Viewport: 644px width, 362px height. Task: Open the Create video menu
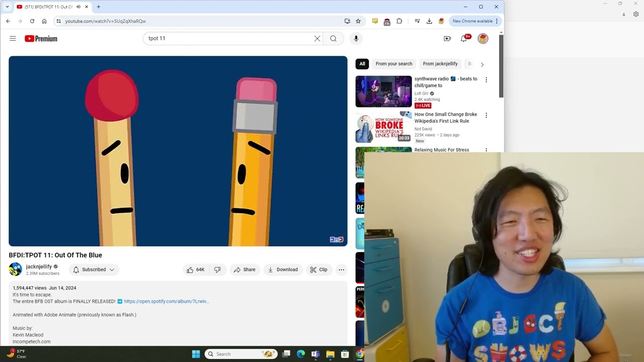(447, 39)
